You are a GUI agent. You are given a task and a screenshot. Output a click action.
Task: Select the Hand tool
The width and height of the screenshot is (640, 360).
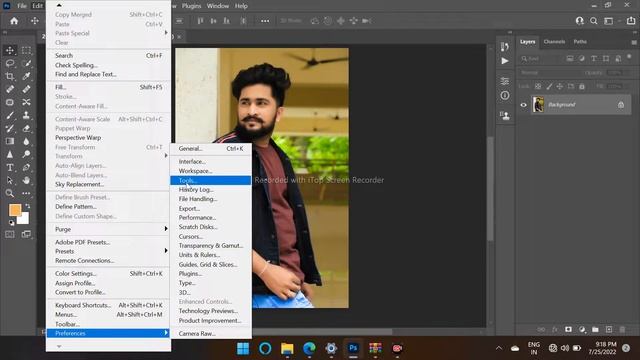pos(26,180)
